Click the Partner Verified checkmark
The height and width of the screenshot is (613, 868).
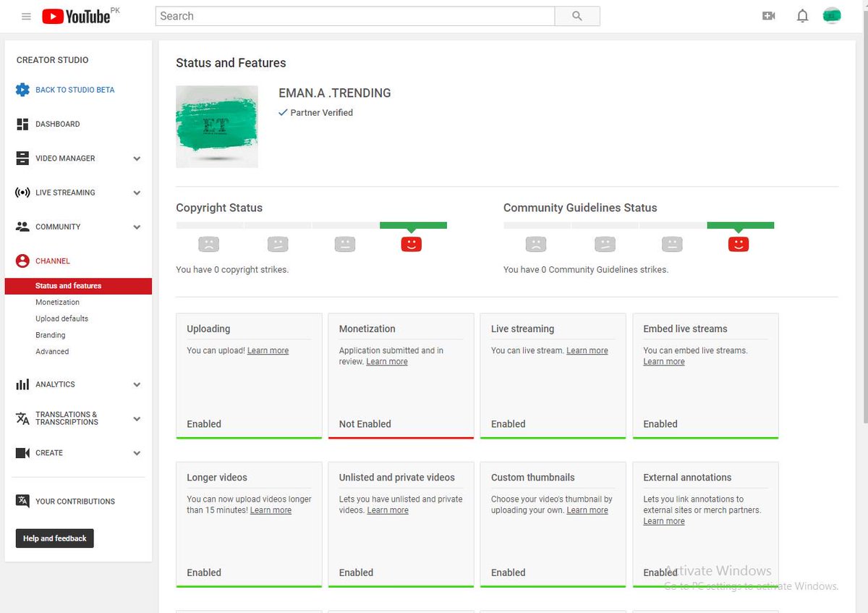(283, 113)
